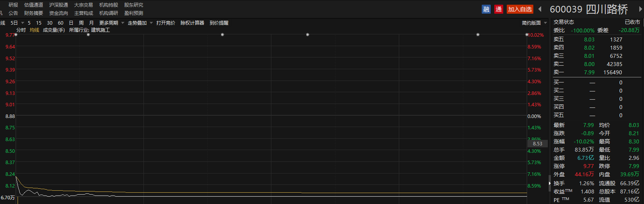Click the 卖二 price 8.00

(589, 64)
